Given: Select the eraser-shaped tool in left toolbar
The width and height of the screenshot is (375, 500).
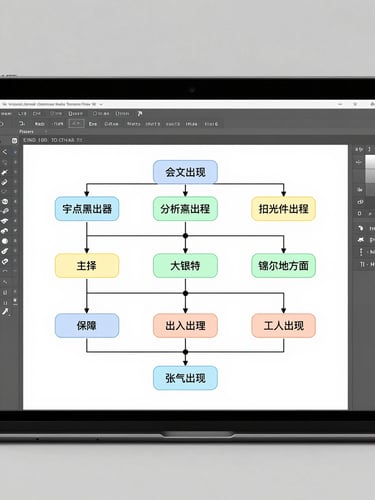Looking at the screenshot, I should [x=5, y=182].
